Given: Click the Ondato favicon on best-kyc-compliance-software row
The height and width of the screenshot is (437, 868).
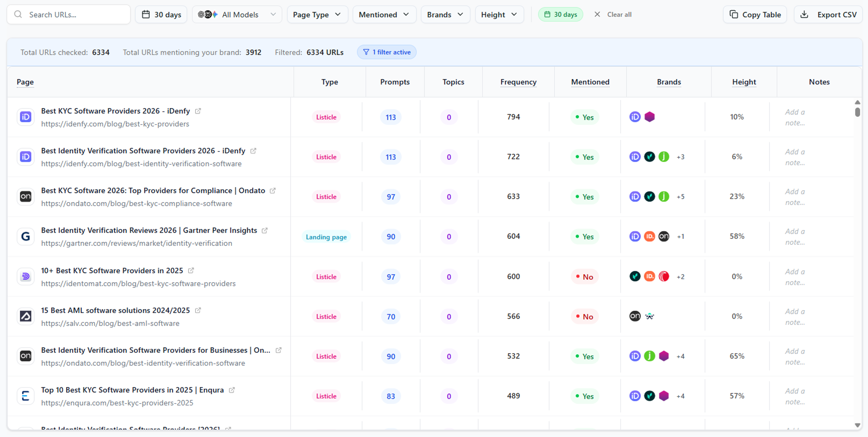Looking at the screenshot, I should tap(26, 196).
